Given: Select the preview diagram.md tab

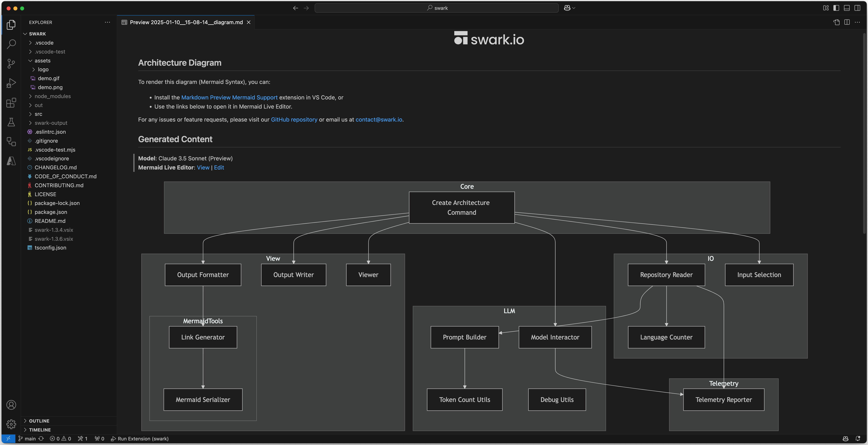Looking at the screenshot, I should pyautogui.click(x=186, y=22).
